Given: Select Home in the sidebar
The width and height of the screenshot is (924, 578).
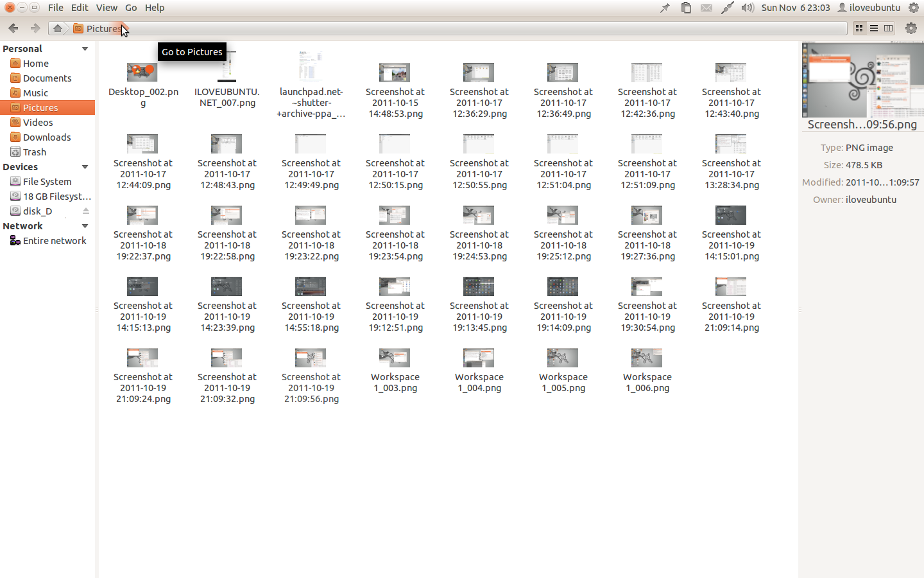Looking at the screenshot, I should pyautogui.click(x=47, y=64).
